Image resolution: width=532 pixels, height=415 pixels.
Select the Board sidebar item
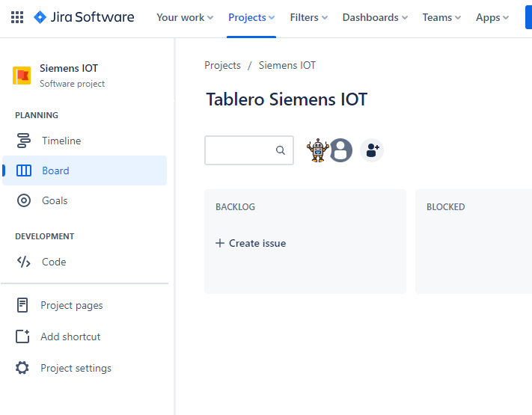point(85,170)
